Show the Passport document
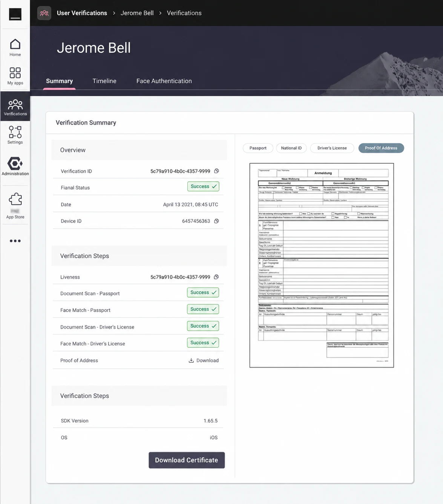Viewport: 443px width, 504px height. coord(258,148)
